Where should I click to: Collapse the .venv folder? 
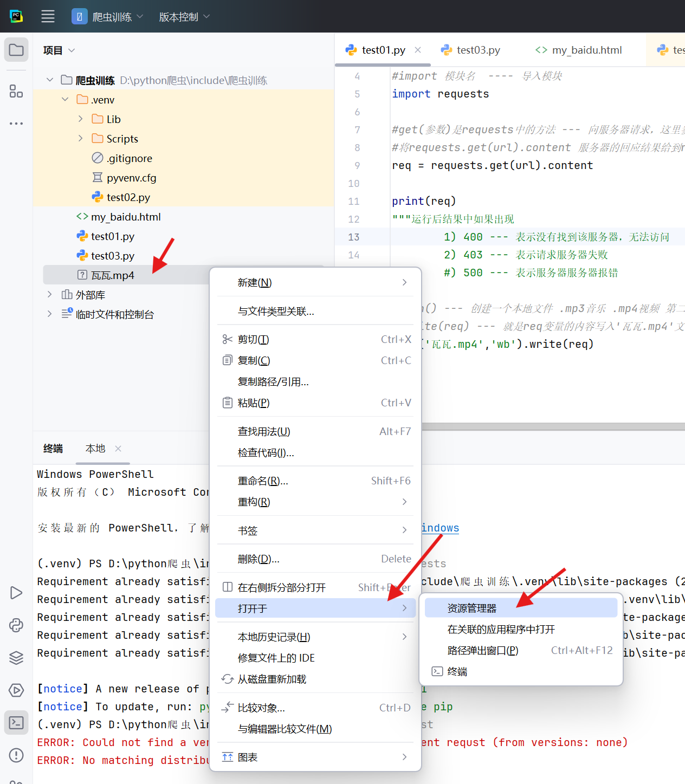click(65, 100)
